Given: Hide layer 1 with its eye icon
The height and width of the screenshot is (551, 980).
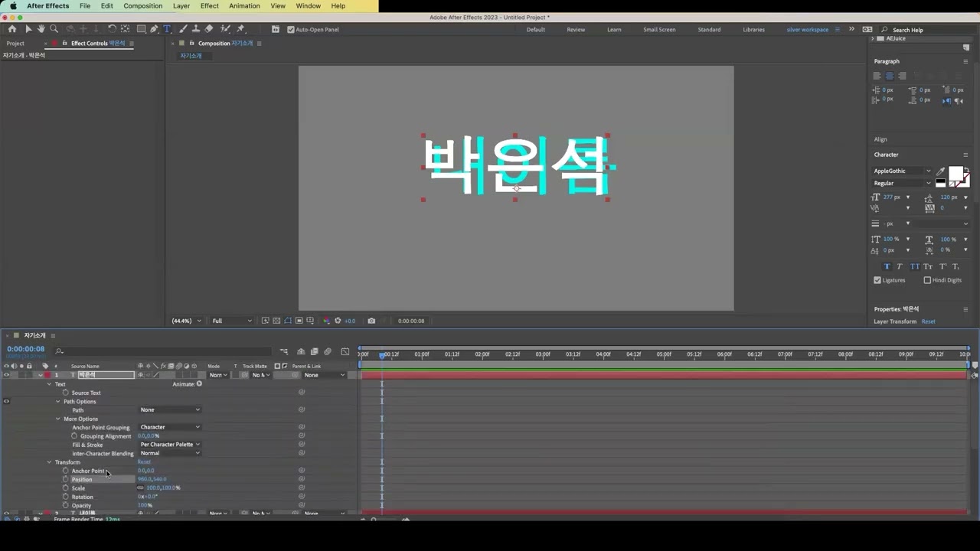Looking at the screenshot, I should tap(6, 375).
